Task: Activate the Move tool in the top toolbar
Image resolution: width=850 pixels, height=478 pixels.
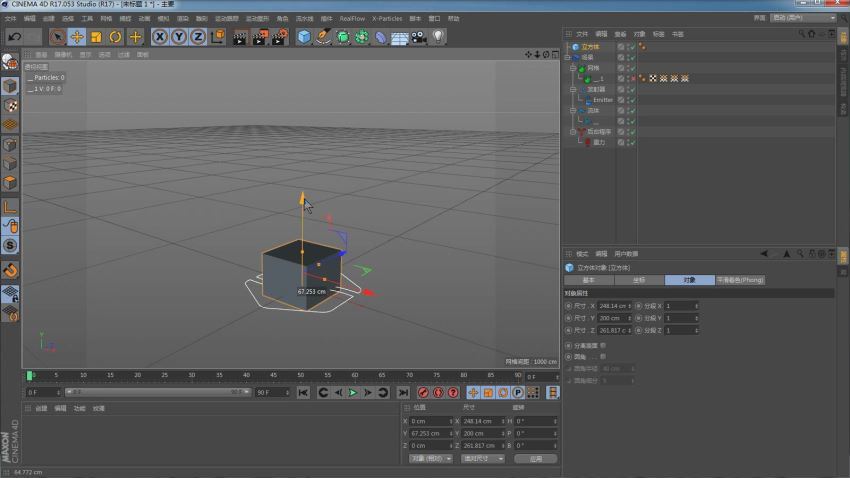Action: coord(77,37)
